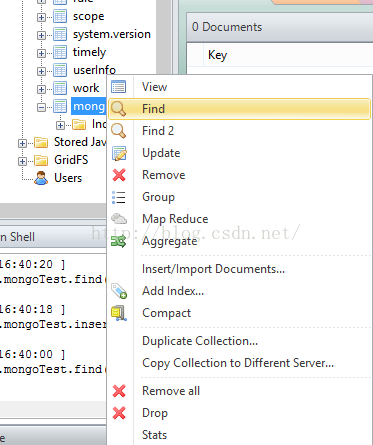Image resolution: width=373 pixels, height=445 pixels.
Task: Click the table icon of work collection
Action: point(60,88)
